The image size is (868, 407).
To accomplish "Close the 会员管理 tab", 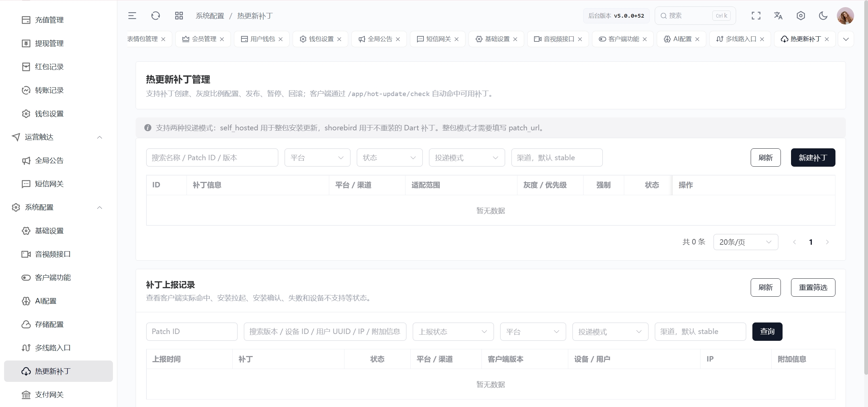I will coord(222,39).
